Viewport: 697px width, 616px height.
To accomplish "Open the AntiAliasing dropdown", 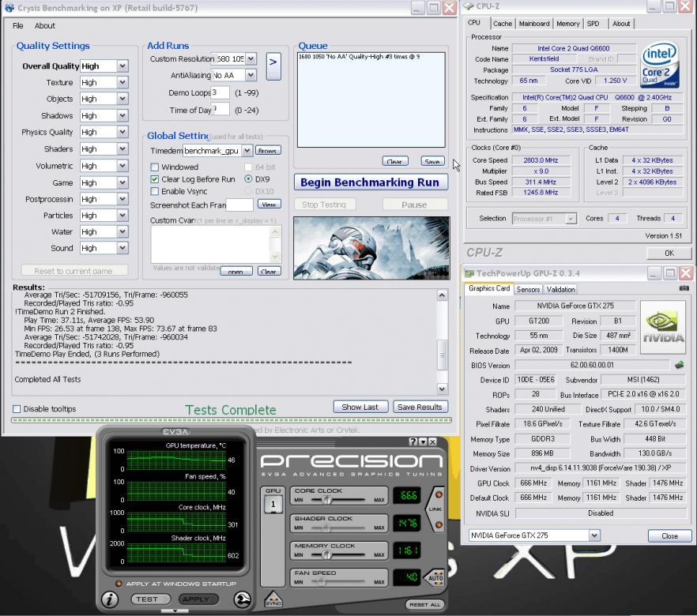I will point(251,75).
